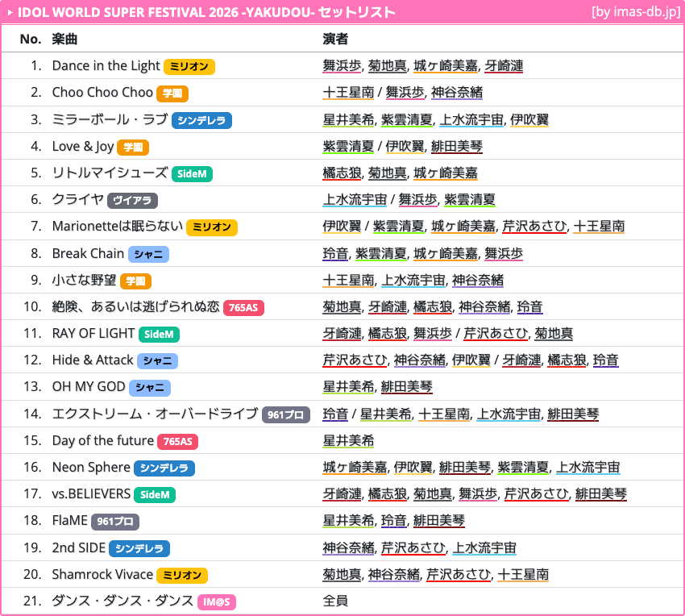Image resolution: width=685 pixels, height=616 pixels.
Task: Open 城ヶ崎美嘉 in the Break Chain row
Action: (446, 253)
